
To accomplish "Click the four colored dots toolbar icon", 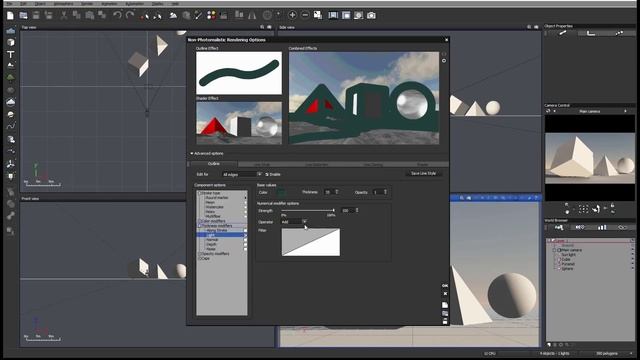I will pos(211,16).
